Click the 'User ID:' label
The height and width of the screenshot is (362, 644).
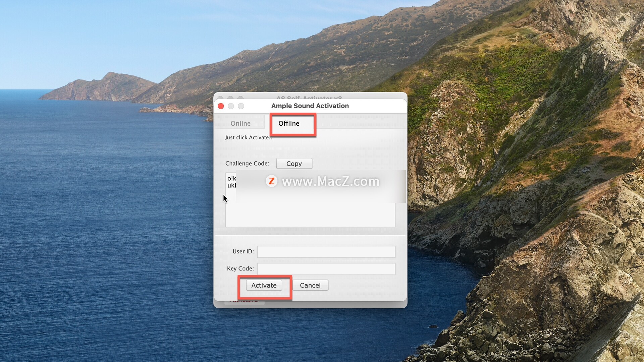243,251
